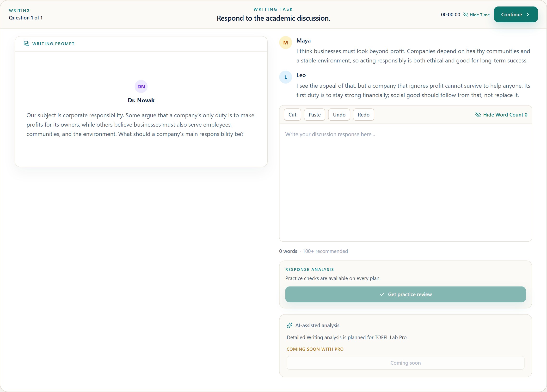Screen dimensions: 547x392
Task: Toggle Hide Word Count display
Action: (501, 115)
